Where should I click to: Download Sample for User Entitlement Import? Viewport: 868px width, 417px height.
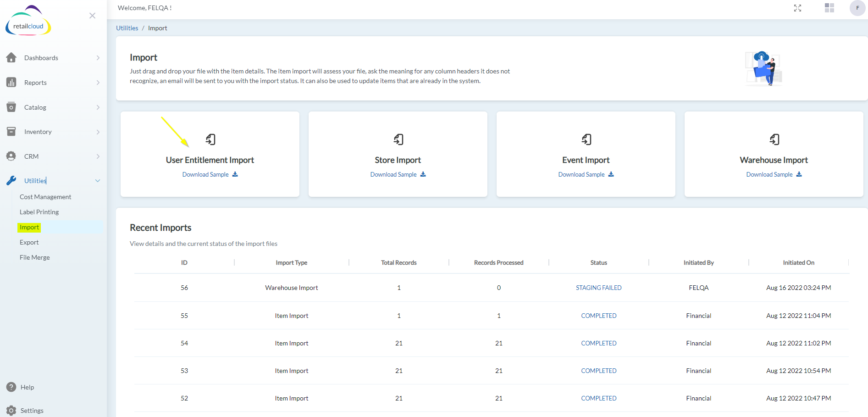205,174
